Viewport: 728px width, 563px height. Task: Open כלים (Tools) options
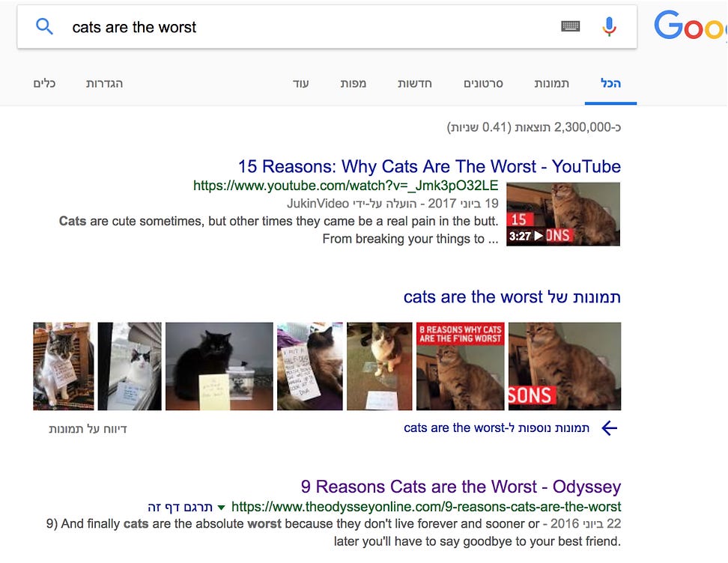tap(44, 84)
